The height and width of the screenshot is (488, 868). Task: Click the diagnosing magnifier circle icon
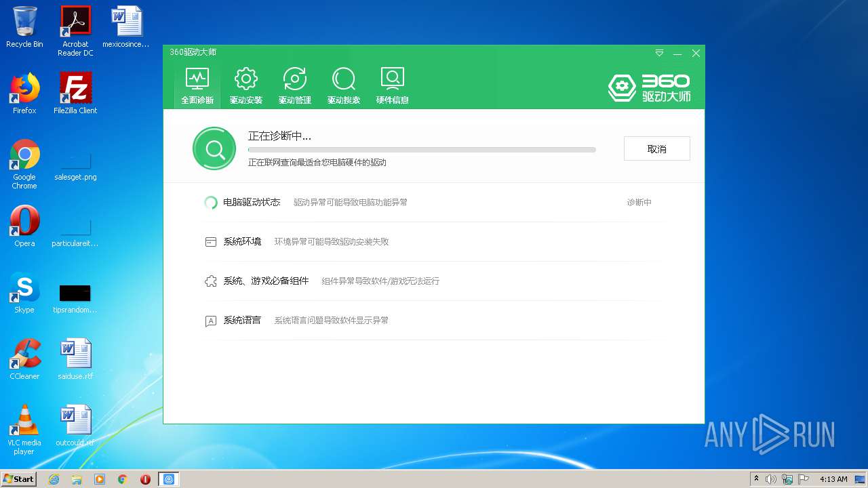214,148
